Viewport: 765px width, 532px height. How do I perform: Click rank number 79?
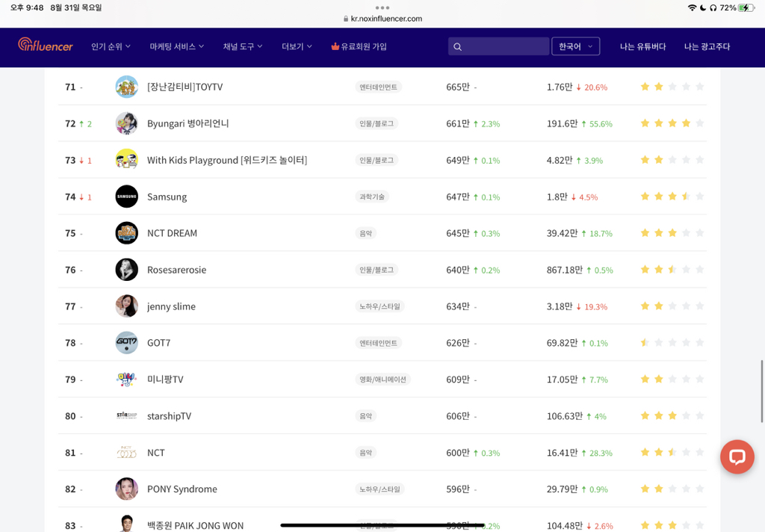point(70,380)
